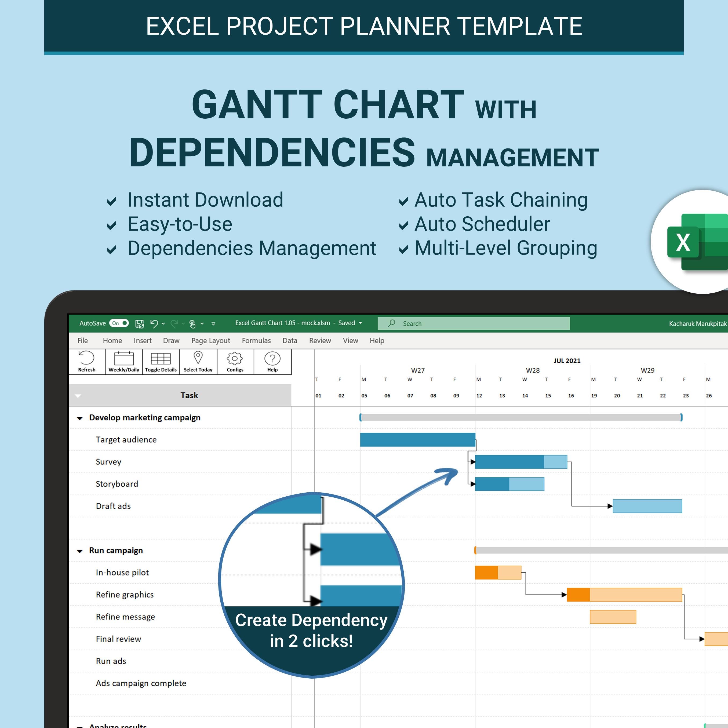Open the Quick Access Toolbar customize chevron

tap(213, 324)
